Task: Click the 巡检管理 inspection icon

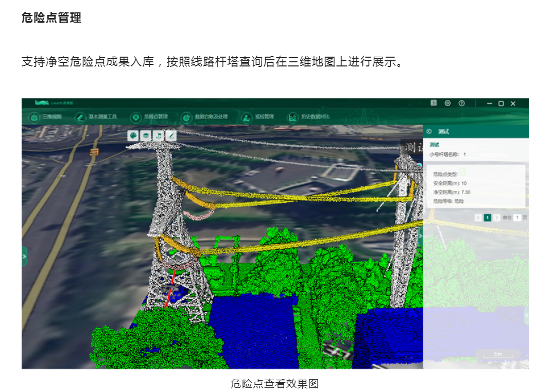Action: 247,117
